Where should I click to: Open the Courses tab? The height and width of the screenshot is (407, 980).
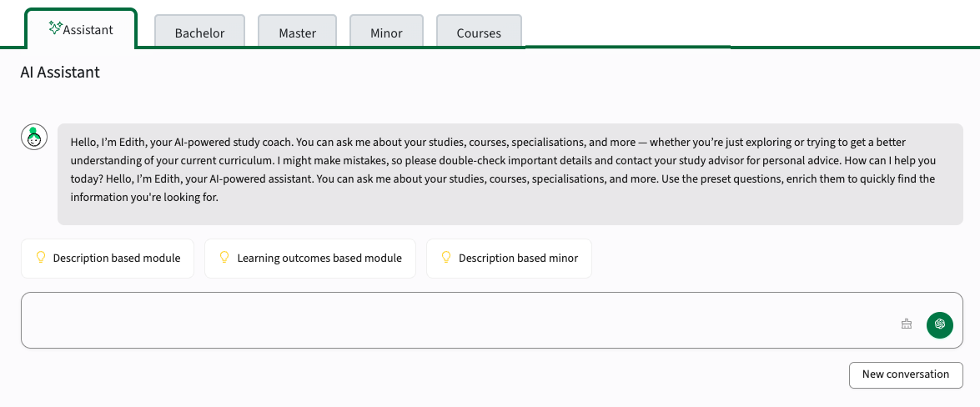click(479, 31)
